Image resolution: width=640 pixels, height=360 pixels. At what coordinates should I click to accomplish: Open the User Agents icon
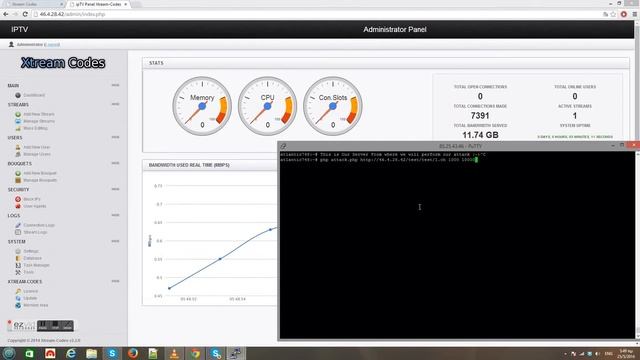click(18, 206)
